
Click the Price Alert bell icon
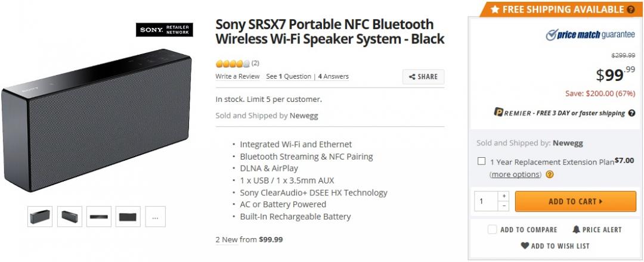coord(577,229)
